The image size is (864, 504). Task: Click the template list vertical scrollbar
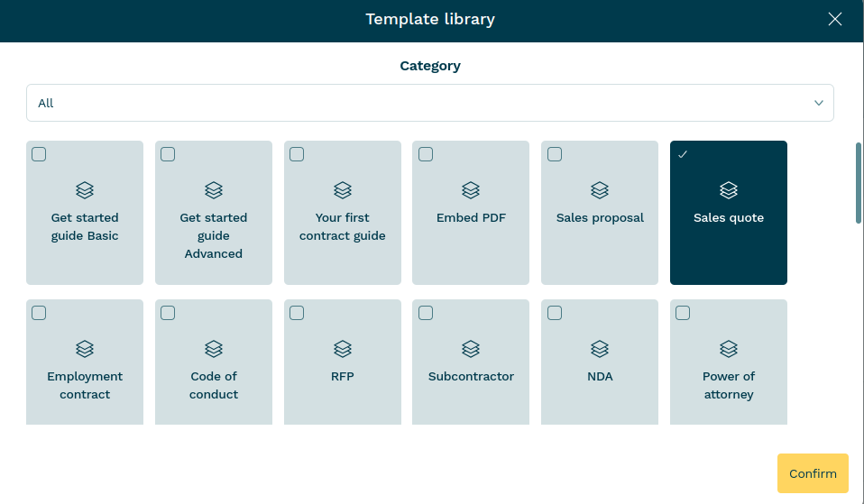pyautogui.click(x=858, y=182)
